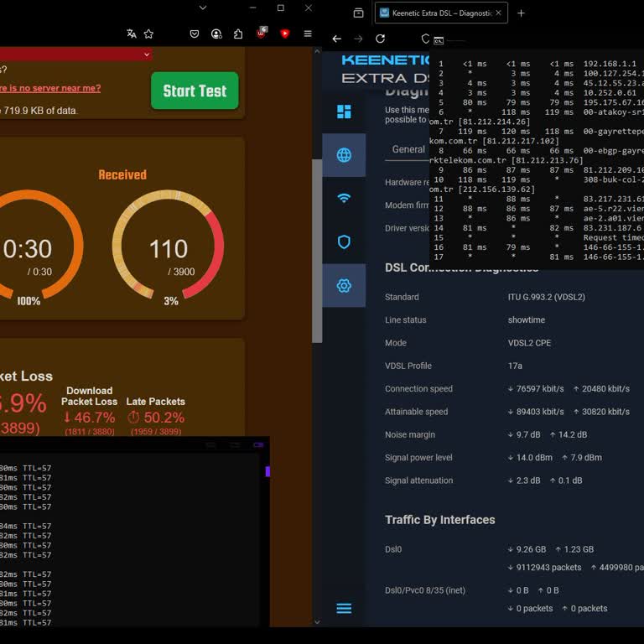Open the tab list dropdown chevron

click(x=202, y=8)
